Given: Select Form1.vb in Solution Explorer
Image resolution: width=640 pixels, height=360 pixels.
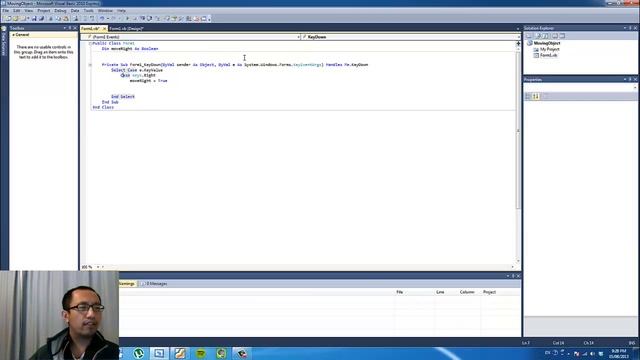Looking at the screenshot, I should click(x=548, y=56).
